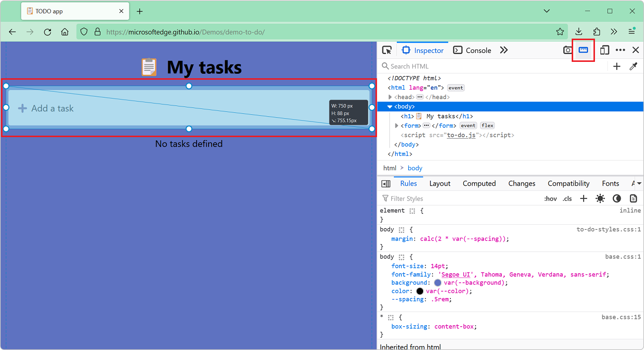Click the browser Forward arrow
Image resolution: width=644 pixels, height=350 pixels.
(x=30, y=32)
